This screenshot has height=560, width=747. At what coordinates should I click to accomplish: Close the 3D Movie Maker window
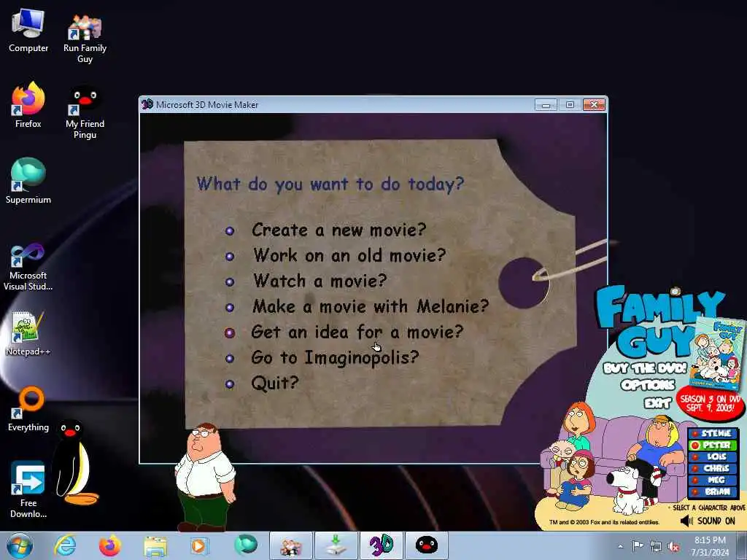tap(594, 104)
